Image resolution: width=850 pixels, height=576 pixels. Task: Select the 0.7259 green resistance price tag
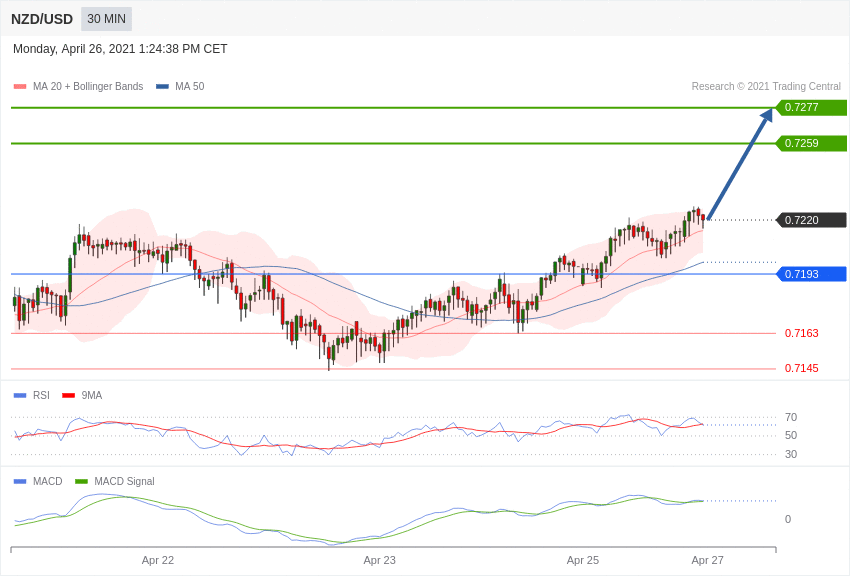click(x=811, y=144)
